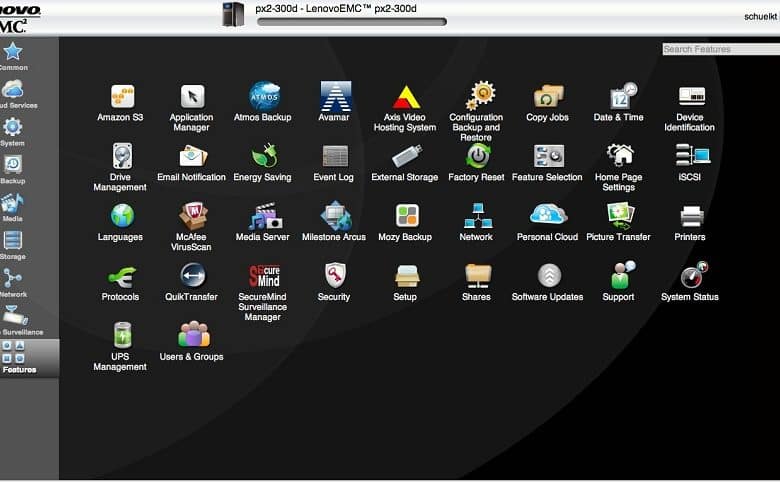Open Network settings from features grid

tap(476, 222)
